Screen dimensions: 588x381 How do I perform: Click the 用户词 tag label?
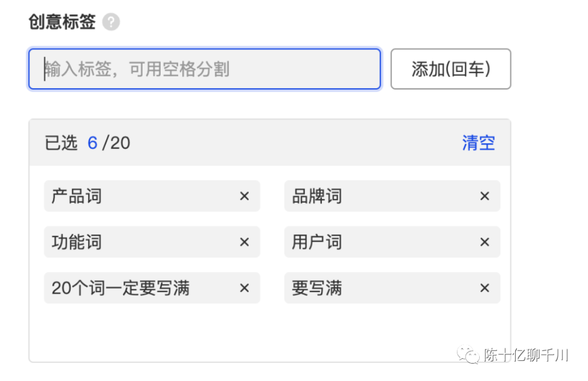pyautogui.click(x=317, y=242)
